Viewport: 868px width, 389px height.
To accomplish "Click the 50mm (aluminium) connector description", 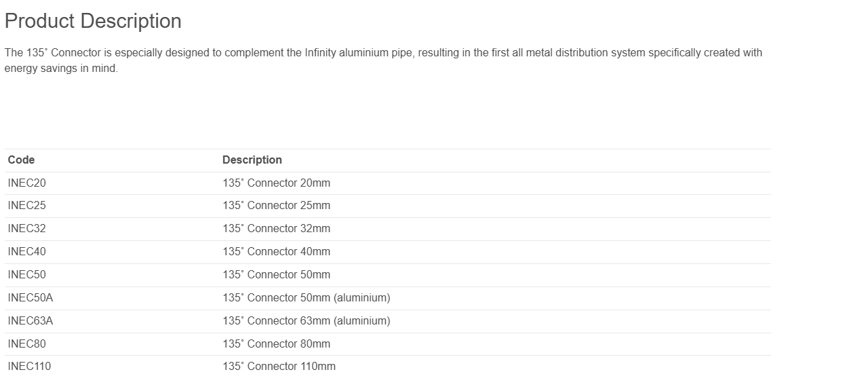I will click(x=306, y=298).
